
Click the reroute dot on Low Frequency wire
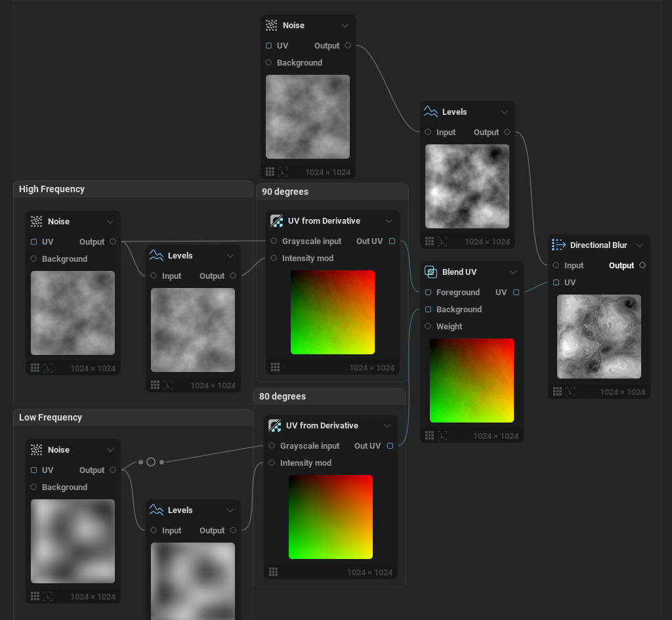pyautogui.click(x=151, y=462)
